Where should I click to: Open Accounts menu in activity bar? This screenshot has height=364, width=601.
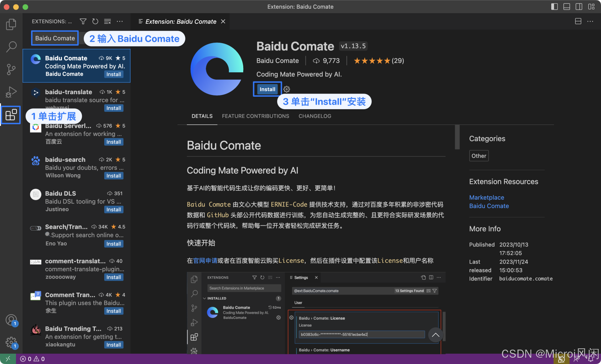pyautogui.click(x=11, y=320)
